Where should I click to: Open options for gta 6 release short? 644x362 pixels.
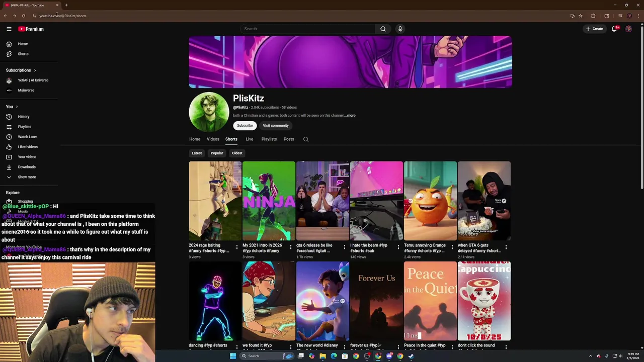pyautogui.click(x=345, y=247)
